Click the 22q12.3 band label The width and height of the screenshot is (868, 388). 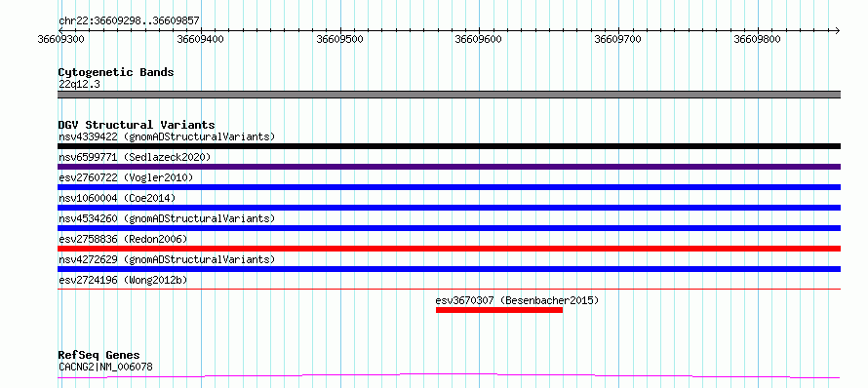tap(79, 85)
